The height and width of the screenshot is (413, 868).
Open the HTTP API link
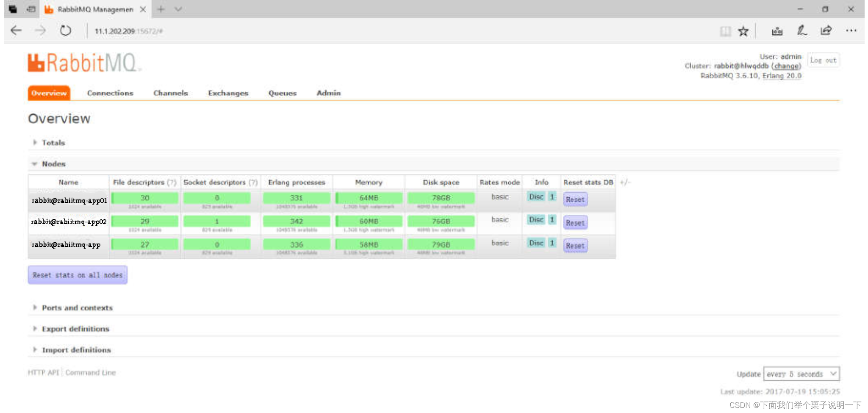click(x=43, y=373)
